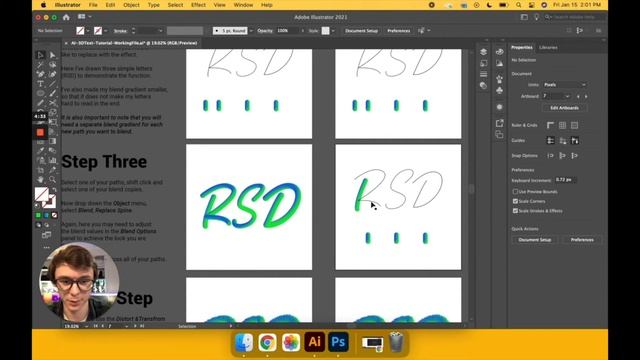This screenshot has height=360, width=640.
Task: Select the Column Graph tool
Action: (x=53, y=160)
